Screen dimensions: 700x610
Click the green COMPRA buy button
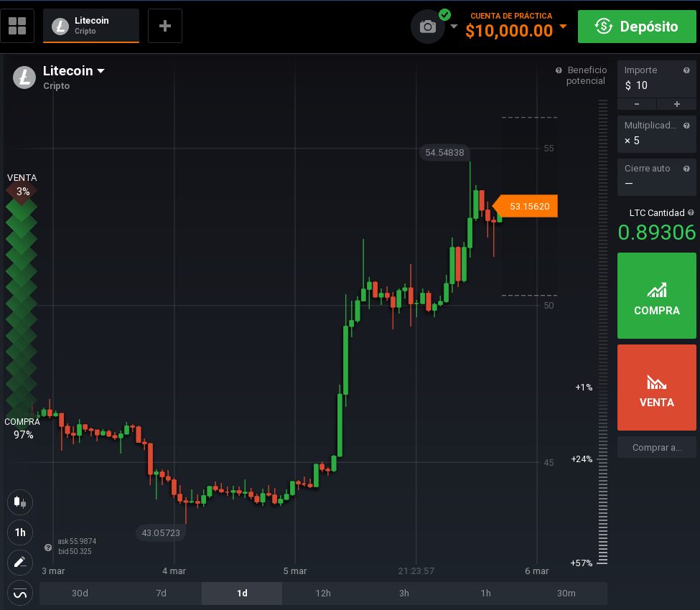[x=657, y=296]
